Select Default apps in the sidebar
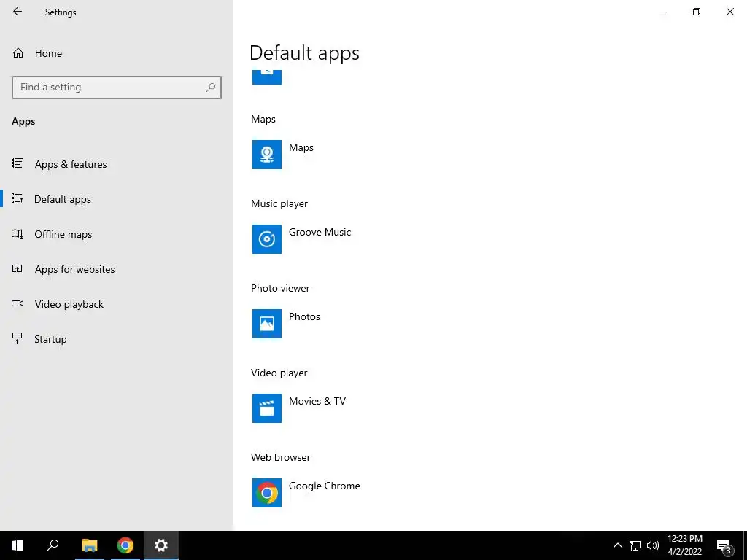The height and width of the screenshot is (560, 747). pos(63,199)
